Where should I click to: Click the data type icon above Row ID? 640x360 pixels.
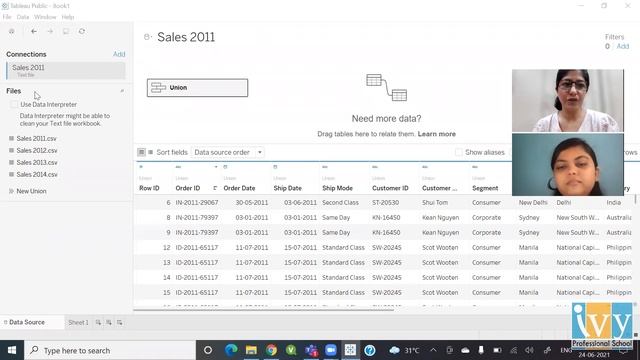pos(141,167)
